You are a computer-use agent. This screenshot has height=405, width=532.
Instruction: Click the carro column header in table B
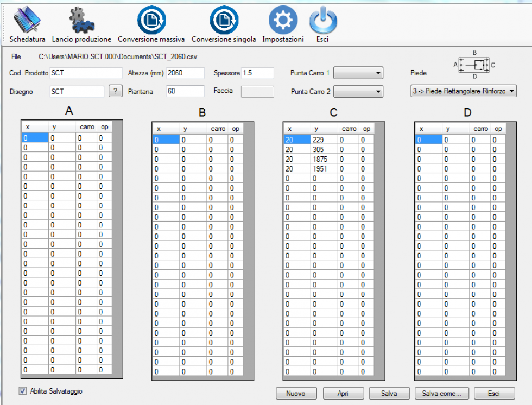tap(218, 129)
